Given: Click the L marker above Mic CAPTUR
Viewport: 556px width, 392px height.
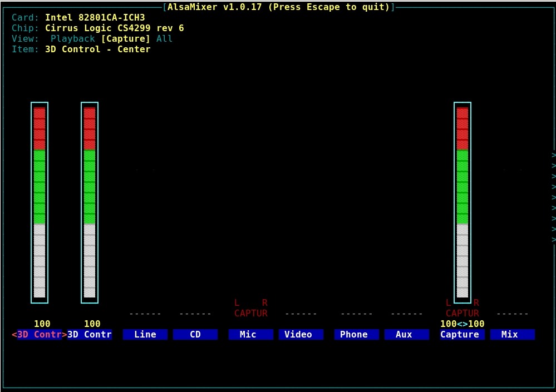Looking at the screenshot, I should [x=237, y=303].
